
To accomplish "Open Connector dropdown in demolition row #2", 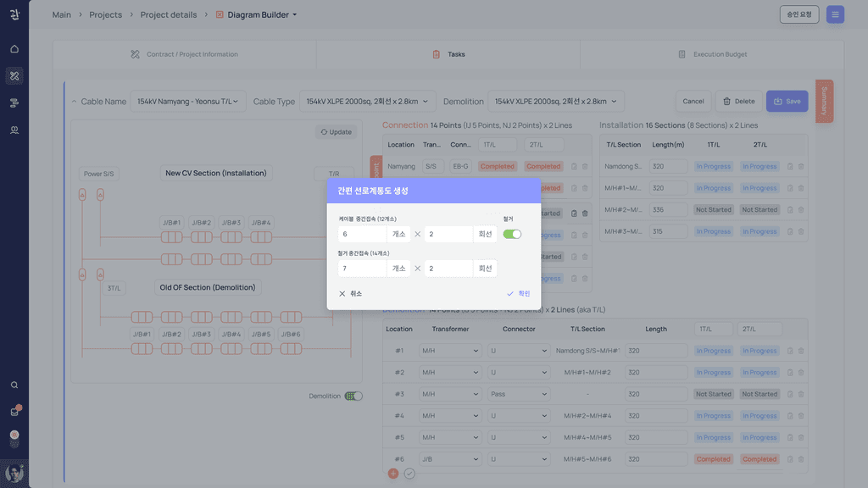I will click(518, 373).
